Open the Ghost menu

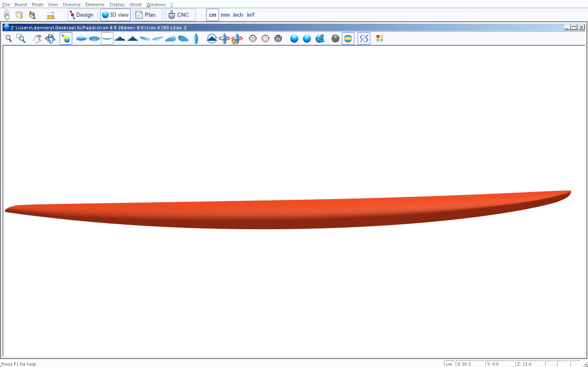135,4
